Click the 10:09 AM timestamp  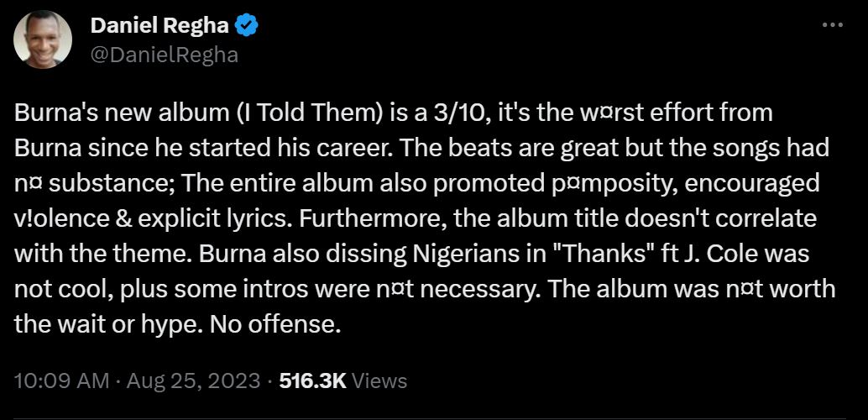tap(60, 381)
